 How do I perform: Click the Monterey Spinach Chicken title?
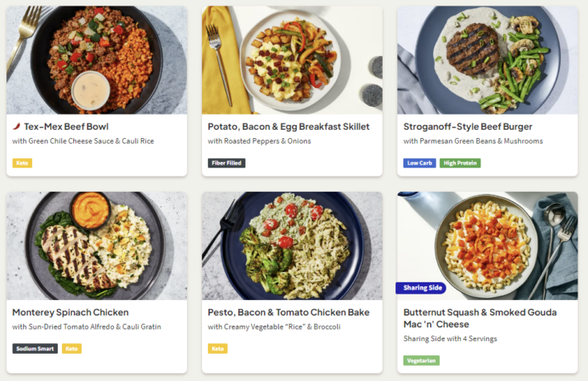(71, 312)
